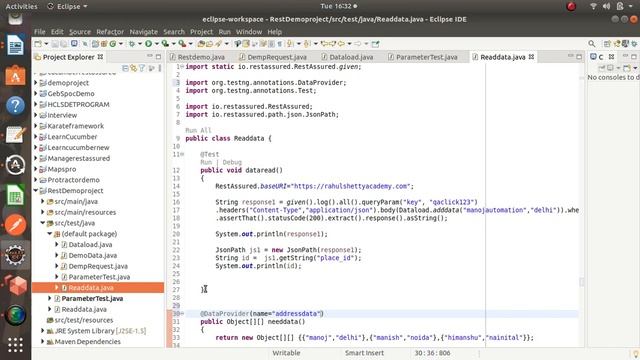
Task: Click the Save toolbar icon
Action: [56, 44]
